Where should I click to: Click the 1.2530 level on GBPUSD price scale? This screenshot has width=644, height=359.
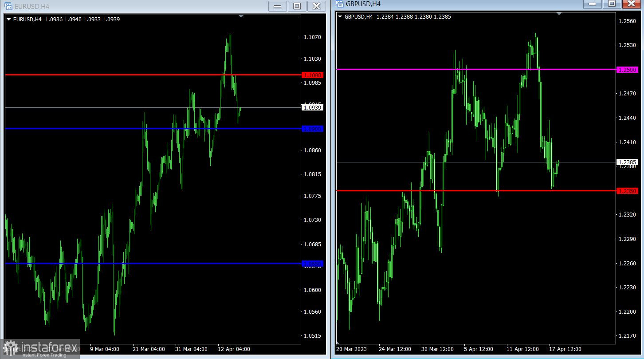tap(627, 45)
